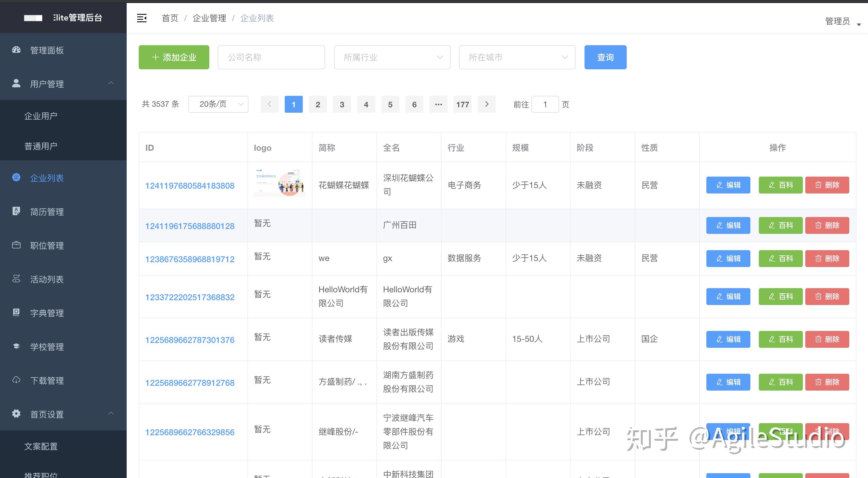Delete the 湖南方盛制药 row
Image resolution: width=868 pixels, height=478 pixels.
pyautogui.click(x=827, y=382)
